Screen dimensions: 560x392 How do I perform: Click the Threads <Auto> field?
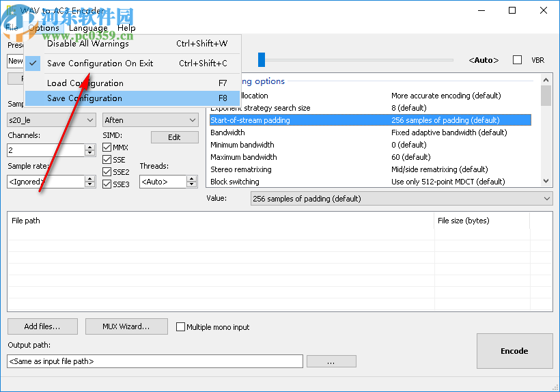tap(163, 182)
